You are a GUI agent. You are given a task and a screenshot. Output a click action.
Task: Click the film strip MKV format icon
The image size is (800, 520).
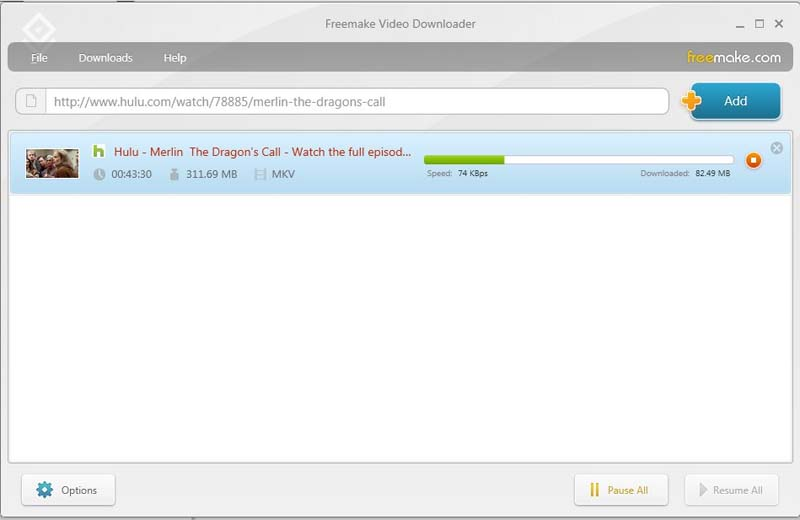260,175
